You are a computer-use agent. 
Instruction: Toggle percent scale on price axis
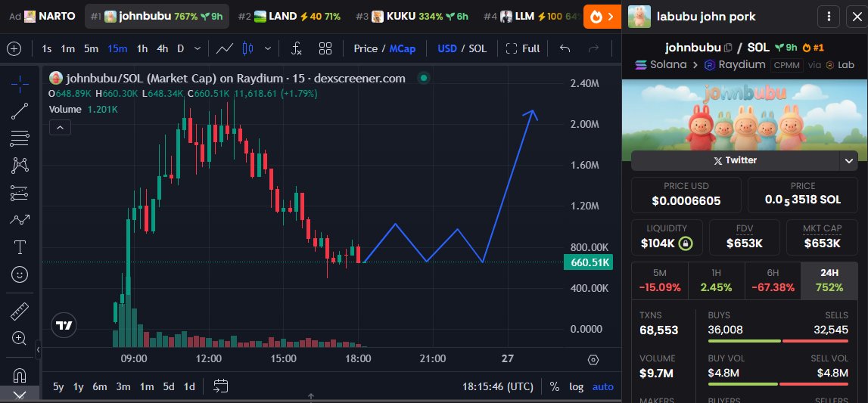pyautogui.click(x=554, y=386)
